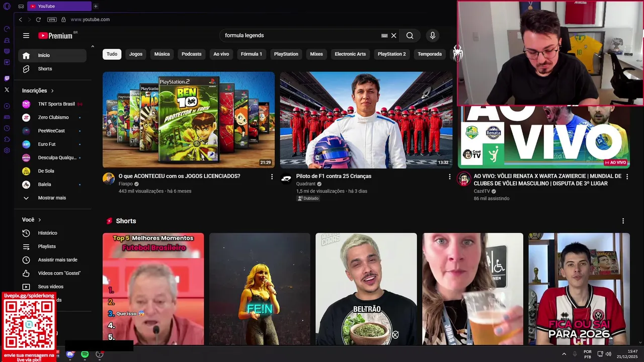644x362 pixels.
Task: Open the Top 5 Melhores Momentos short
Action: (153, 289)
